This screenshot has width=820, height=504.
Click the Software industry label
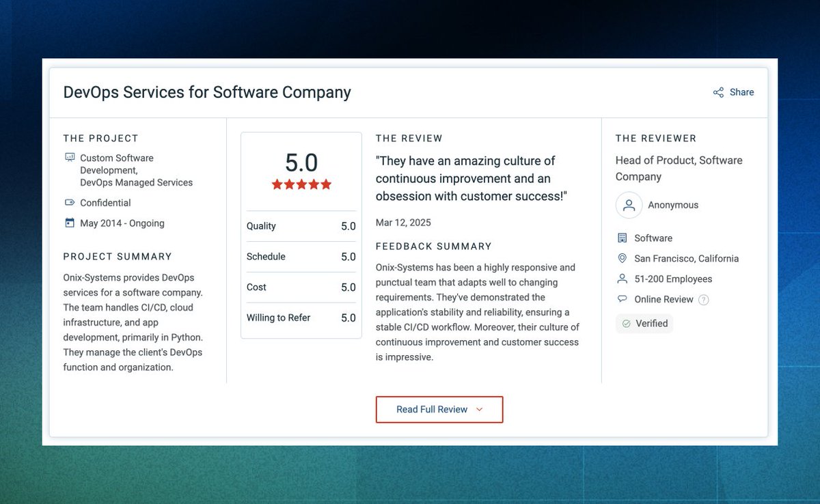653,238
